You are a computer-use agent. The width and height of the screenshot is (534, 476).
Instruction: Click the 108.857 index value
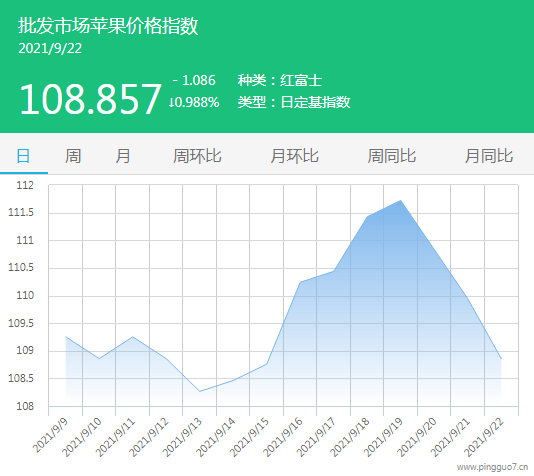(x=90, y=99)
